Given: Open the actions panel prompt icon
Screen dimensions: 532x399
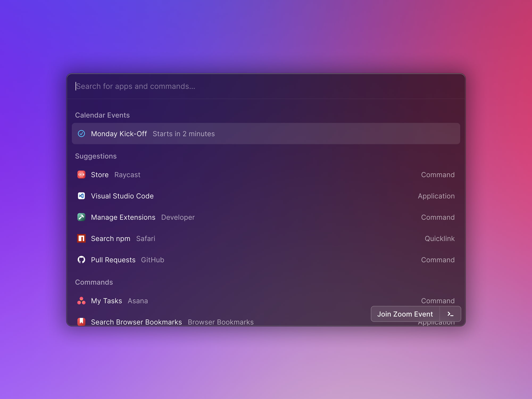Looking at the screenshot, I should (450, 314).
